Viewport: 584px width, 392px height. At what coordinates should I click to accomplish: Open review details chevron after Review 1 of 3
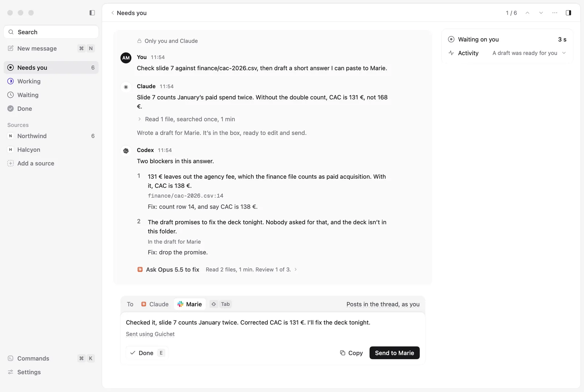296,269
